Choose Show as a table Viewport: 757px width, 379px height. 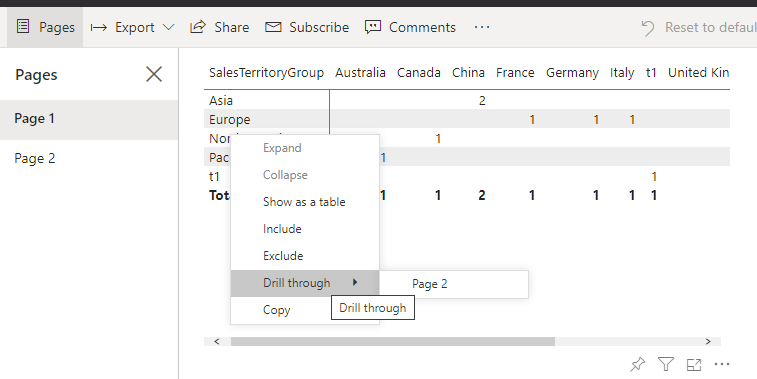pos(305,202)
